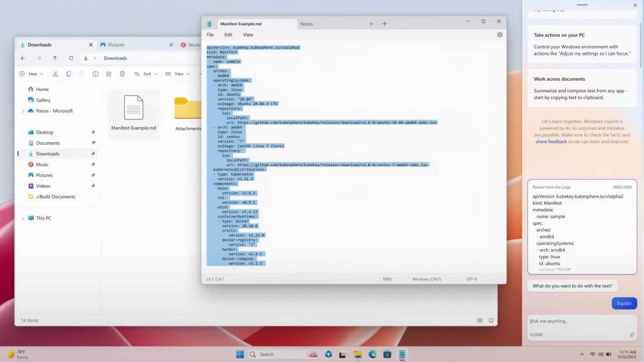The image size is (644, 362).
Task: Expand the New menu in File Explorer
Action: [x=31, y=73]
